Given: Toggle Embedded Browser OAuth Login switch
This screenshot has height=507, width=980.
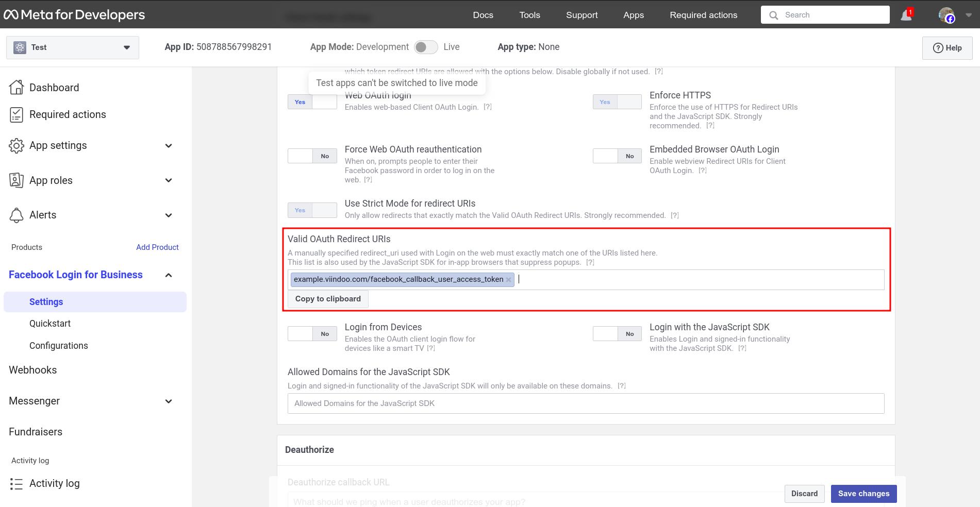Looking at the screenshot, I should click(617, 156).
